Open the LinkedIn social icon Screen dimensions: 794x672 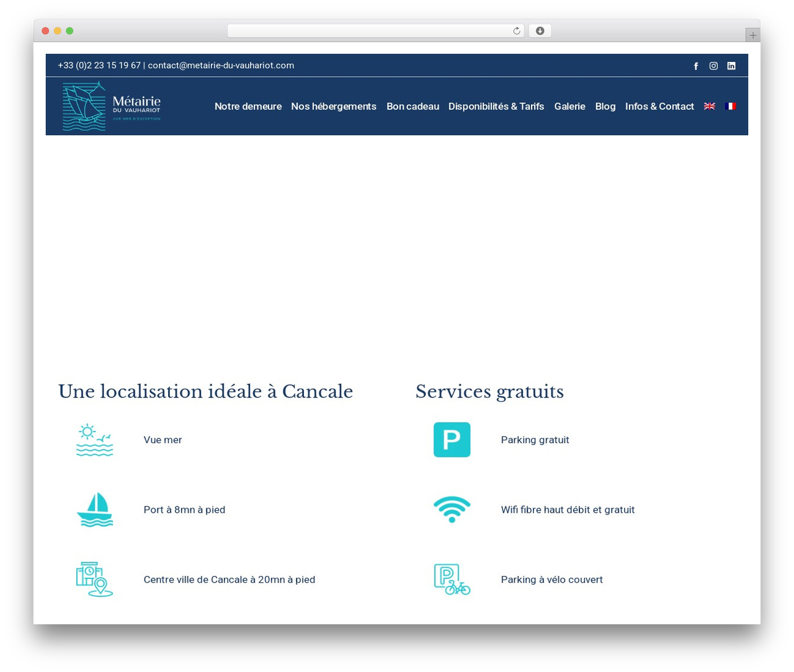click(x=731, y=66)
